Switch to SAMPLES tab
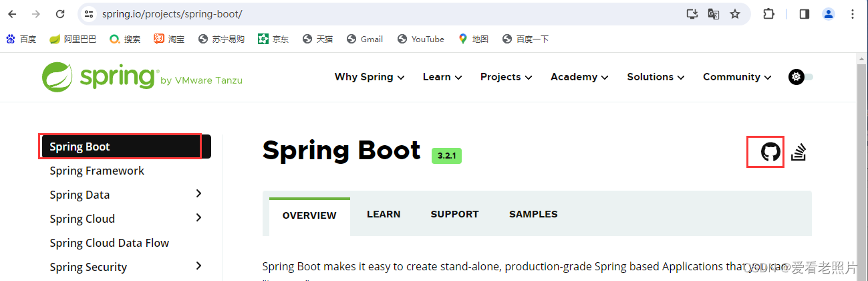Viewport: 868px width, 281px height. coord(533,214)
